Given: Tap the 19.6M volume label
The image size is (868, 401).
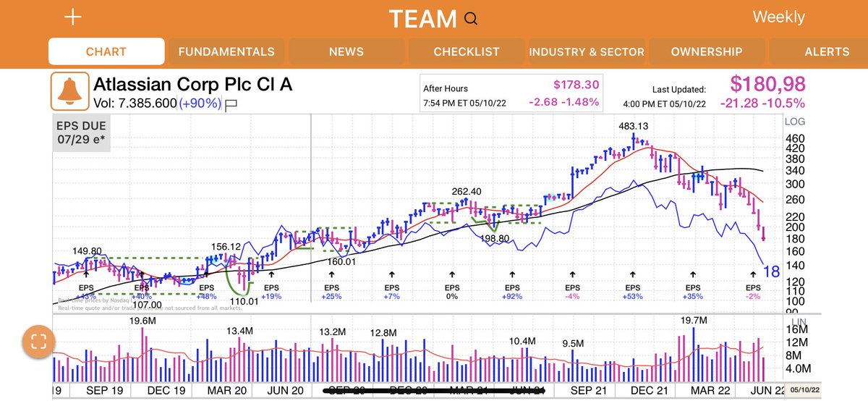Looking at the screenshot, I should [142, 320].
